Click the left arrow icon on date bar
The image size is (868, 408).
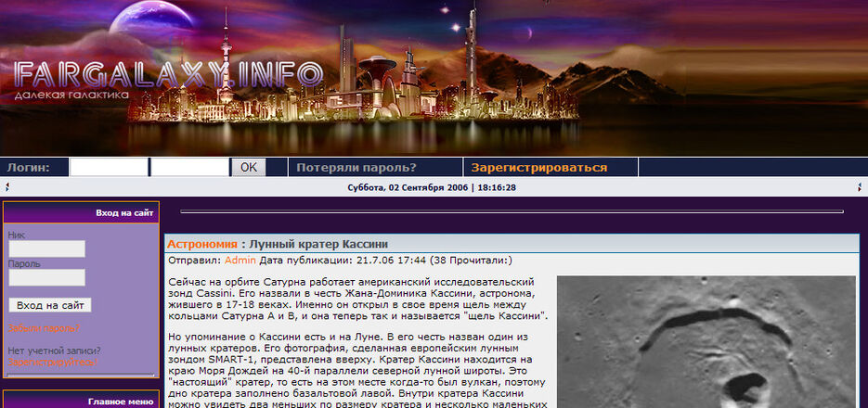click(x=7, y=187)
